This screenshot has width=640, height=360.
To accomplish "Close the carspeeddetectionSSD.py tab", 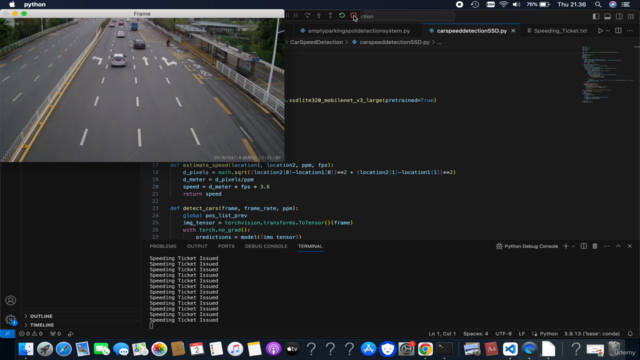I will [x=513, y=31].
